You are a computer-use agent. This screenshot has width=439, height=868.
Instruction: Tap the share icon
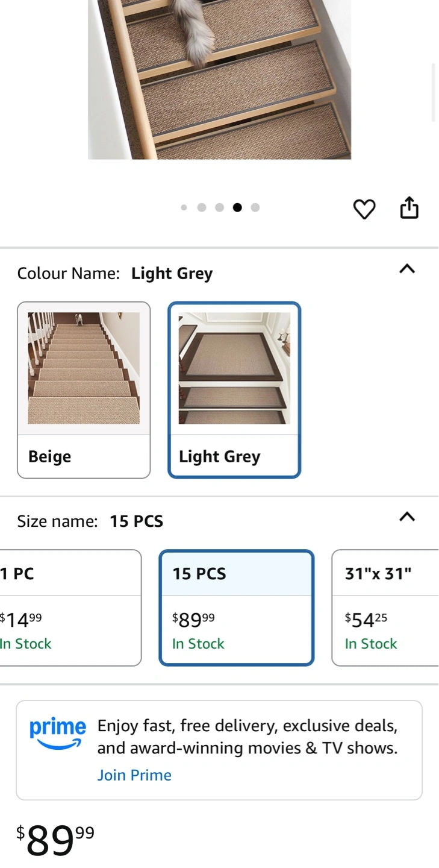tap(409, 208)
